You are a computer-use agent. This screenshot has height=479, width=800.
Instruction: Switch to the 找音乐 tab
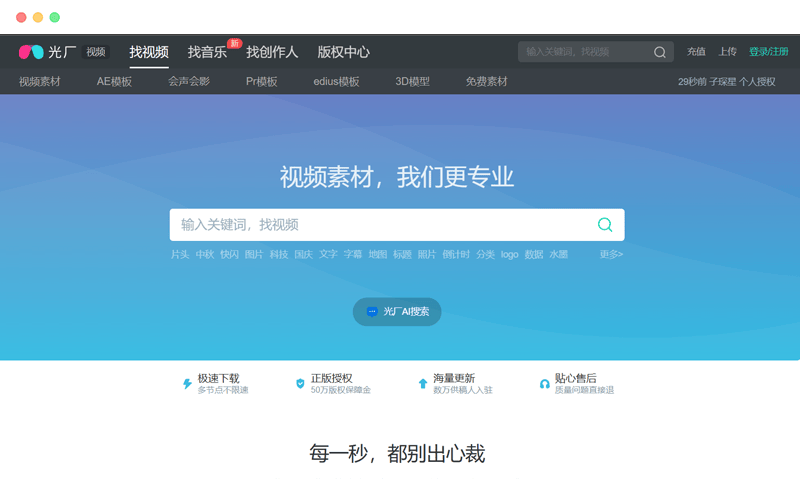[x=207, y=52]
